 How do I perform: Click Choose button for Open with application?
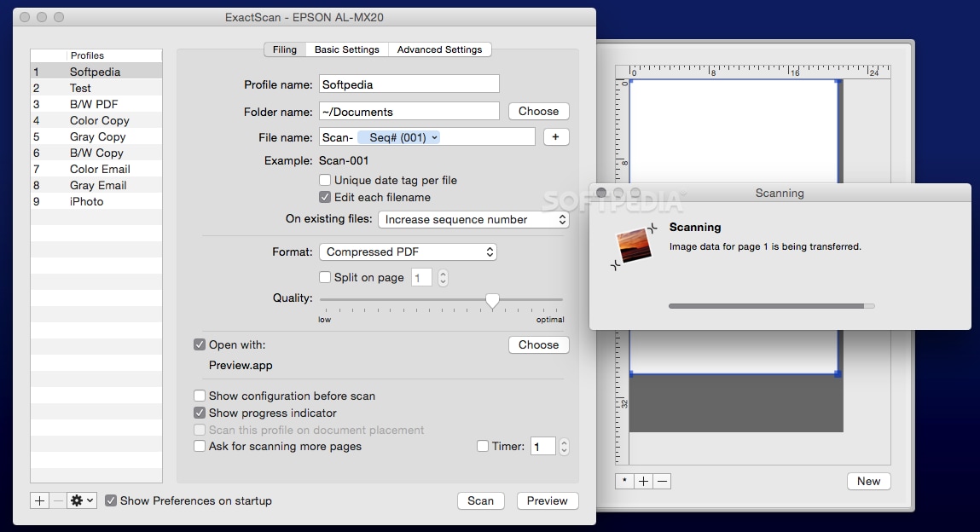coord(538,344)
